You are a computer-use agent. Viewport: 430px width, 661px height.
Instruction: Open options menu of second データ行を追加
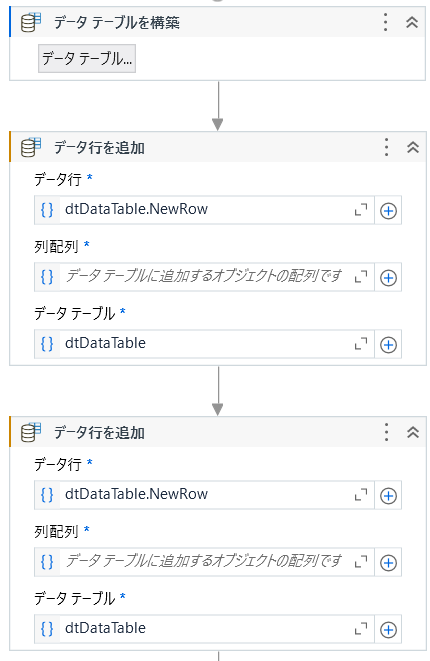point(386,432)
